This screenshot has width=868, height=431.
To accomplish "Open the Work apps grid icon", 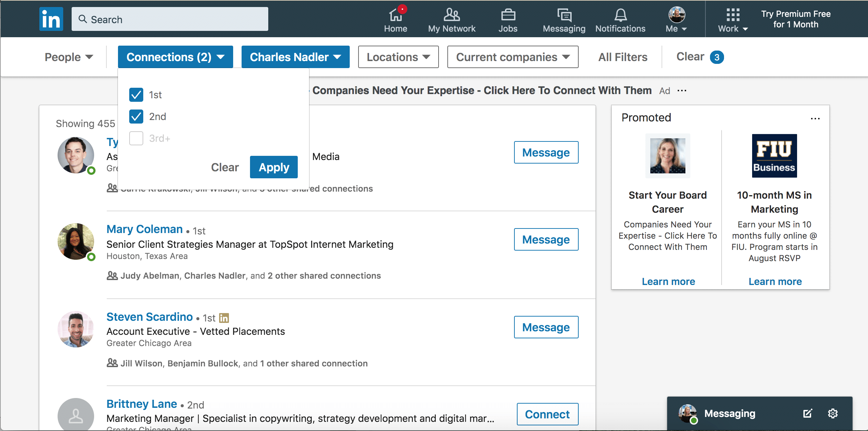I will (733, 15).
